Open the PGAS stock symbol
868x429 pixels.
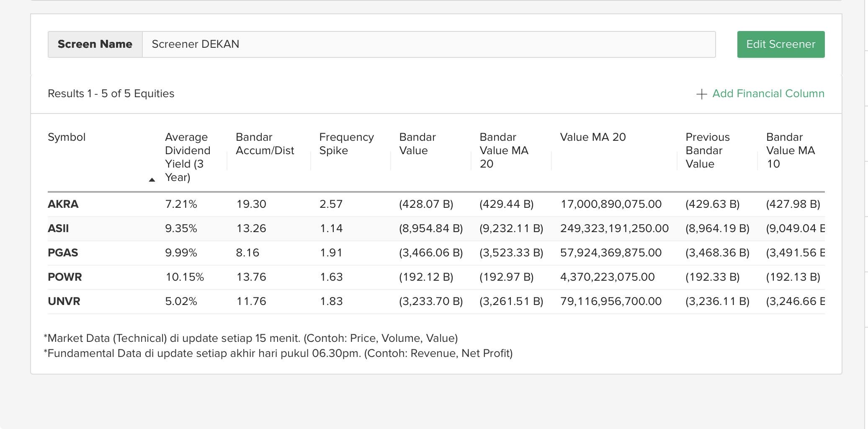(63, 253)
